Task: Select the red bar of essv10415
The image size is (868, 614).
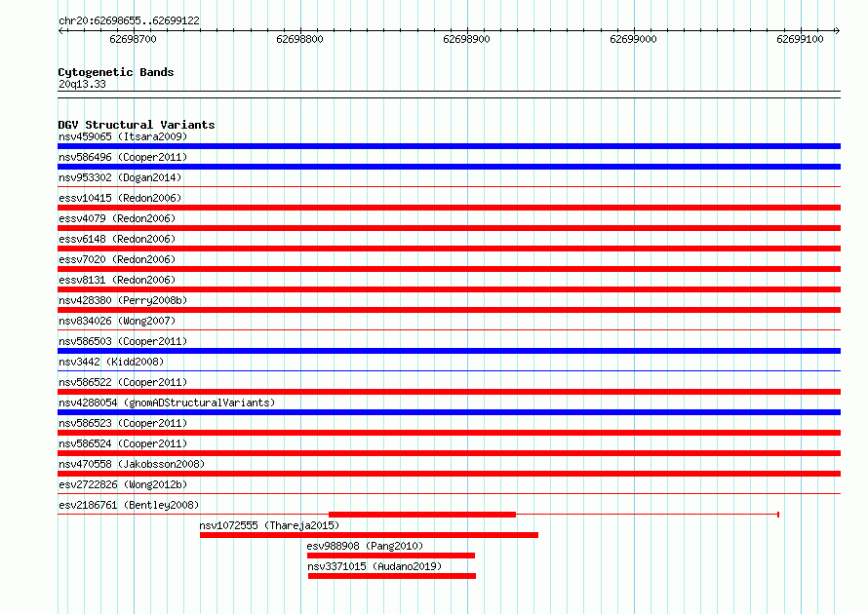Action: tap(449, 208)
